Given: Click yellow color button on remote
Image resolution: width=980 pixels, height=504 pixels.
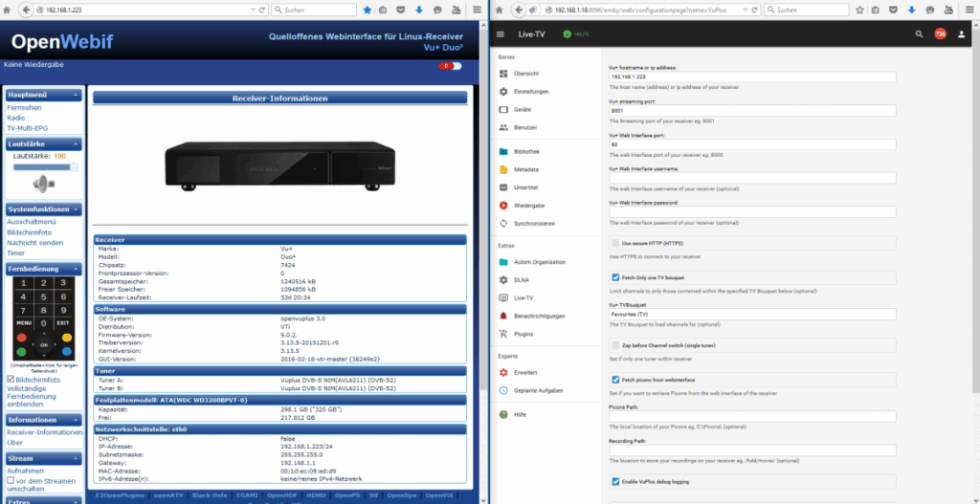Looking at the screenshot, I should coord(67,338).
